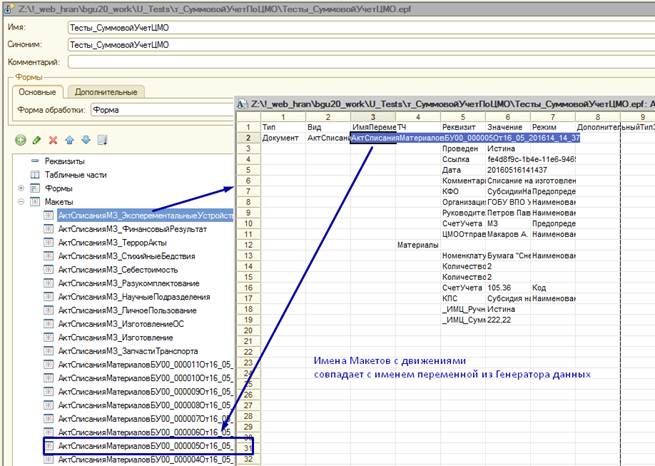Collapse the Макеты tree node

pos(22,202)
